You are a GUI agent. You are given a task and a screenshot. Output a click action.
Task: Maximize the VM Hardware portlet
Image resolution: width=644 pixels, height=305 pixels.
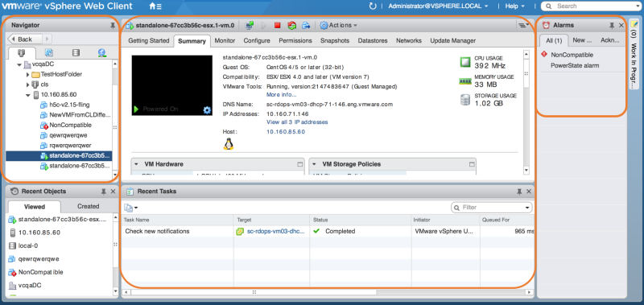(x=299, y=164)
